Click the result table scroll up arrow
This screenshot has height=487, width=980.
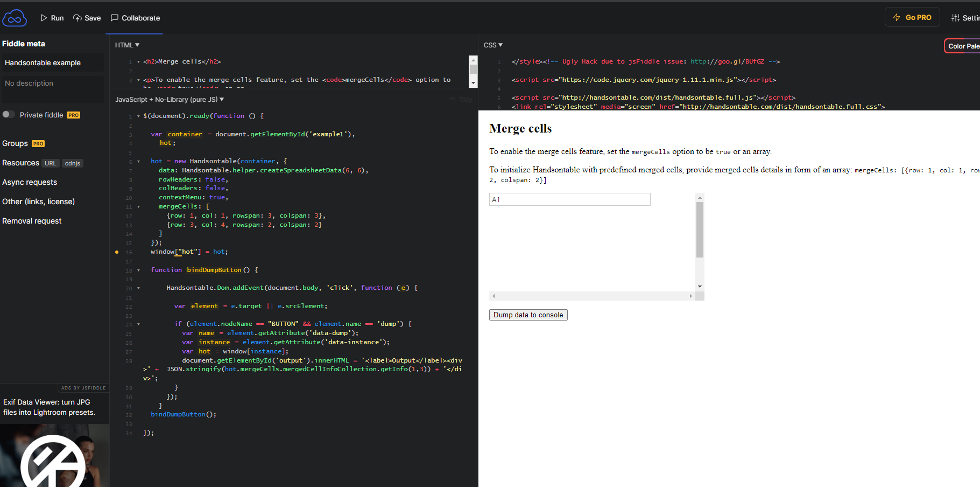coord(700,197)
